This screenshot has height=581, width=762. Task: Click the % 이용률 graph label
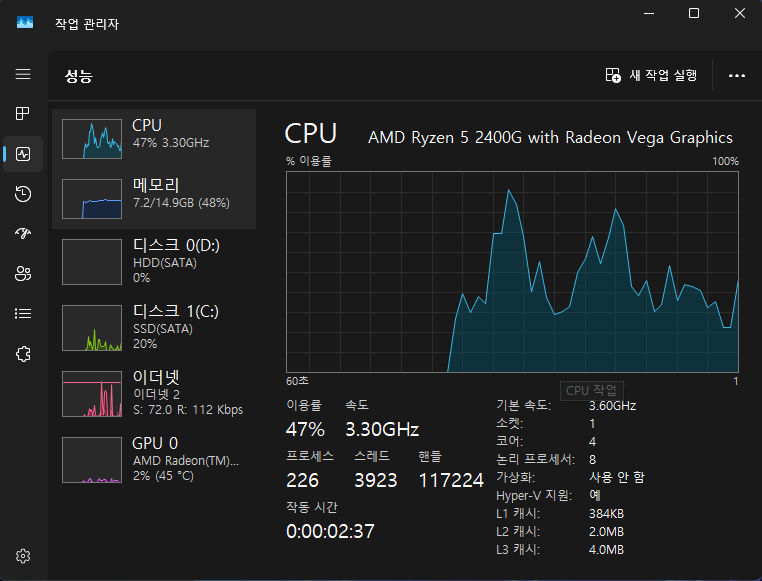point(309,161)
